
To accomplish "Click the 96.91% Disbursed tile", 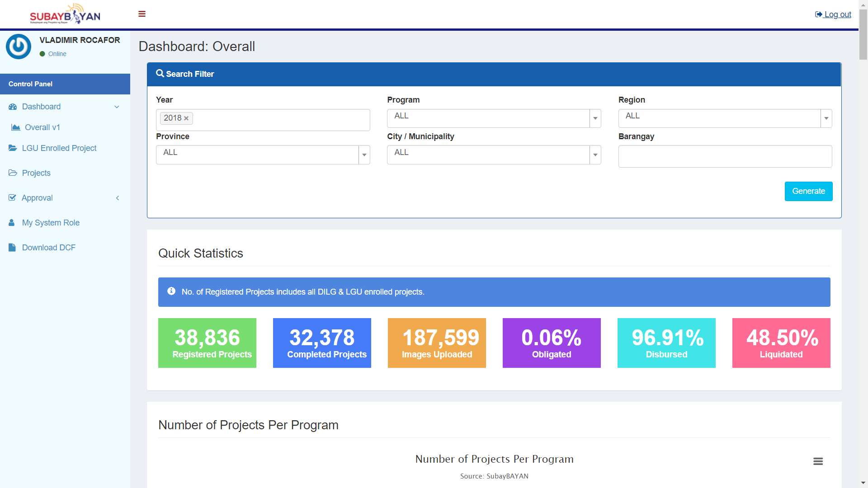I will 666,343.
